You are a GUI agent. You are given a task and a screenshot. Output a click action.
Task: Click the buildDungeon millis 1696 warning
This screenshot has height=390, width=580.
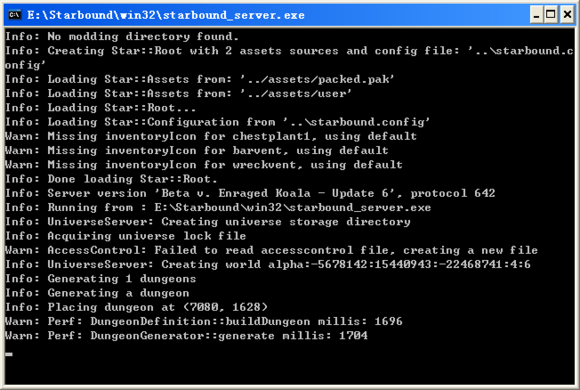[204, 321]
